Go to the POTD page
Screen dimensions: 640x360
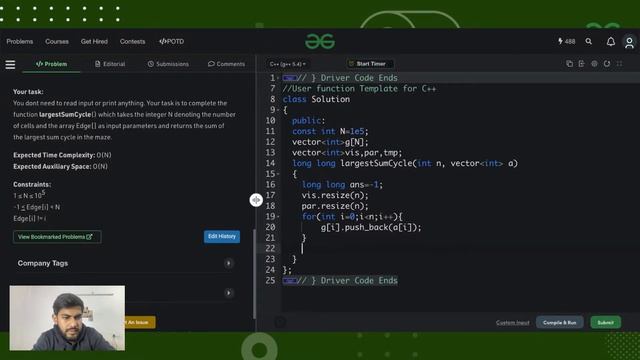pyautogui.click(x=171, y=42)
